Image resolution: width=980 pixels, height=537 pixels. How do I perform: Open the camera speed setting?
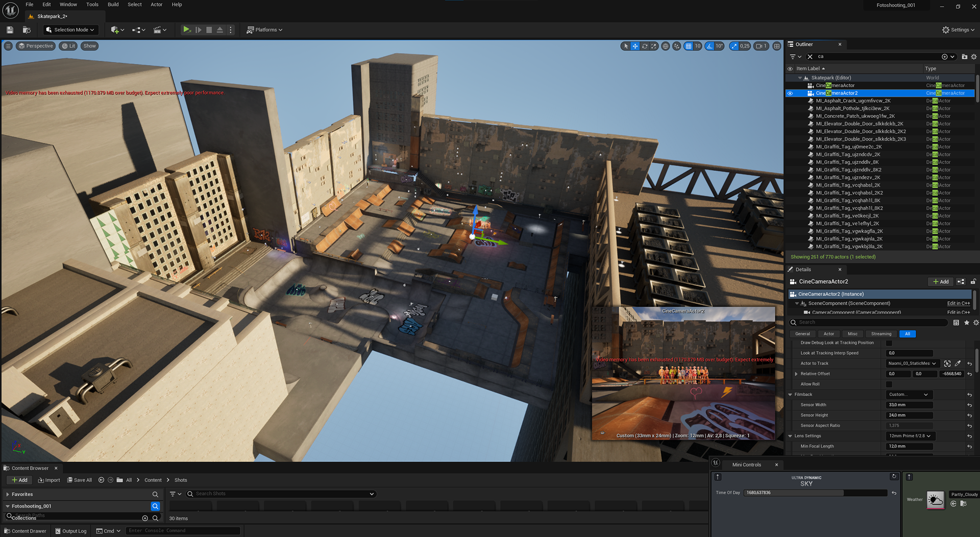tap(761, 46)
